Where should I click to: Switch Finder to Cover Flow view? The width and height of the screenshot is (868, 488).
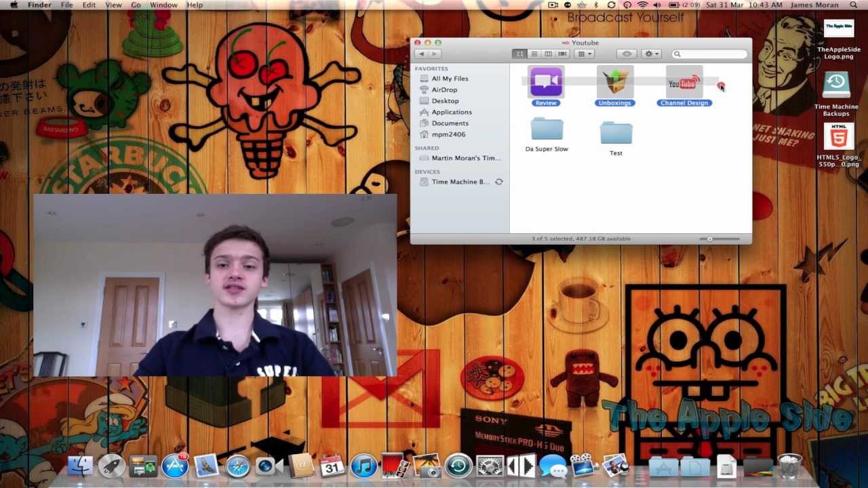[562, 54]
